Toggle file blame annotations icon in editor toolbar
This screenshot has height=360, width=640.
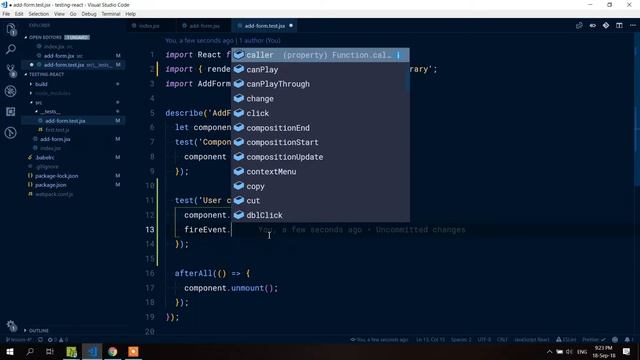(x=593, y=25)
